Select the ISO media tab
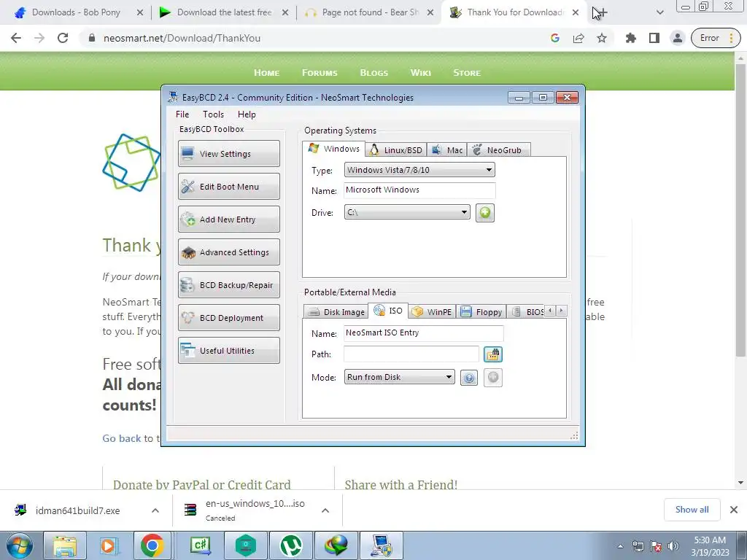Screen dimensions: 747x560 (388, 311)
